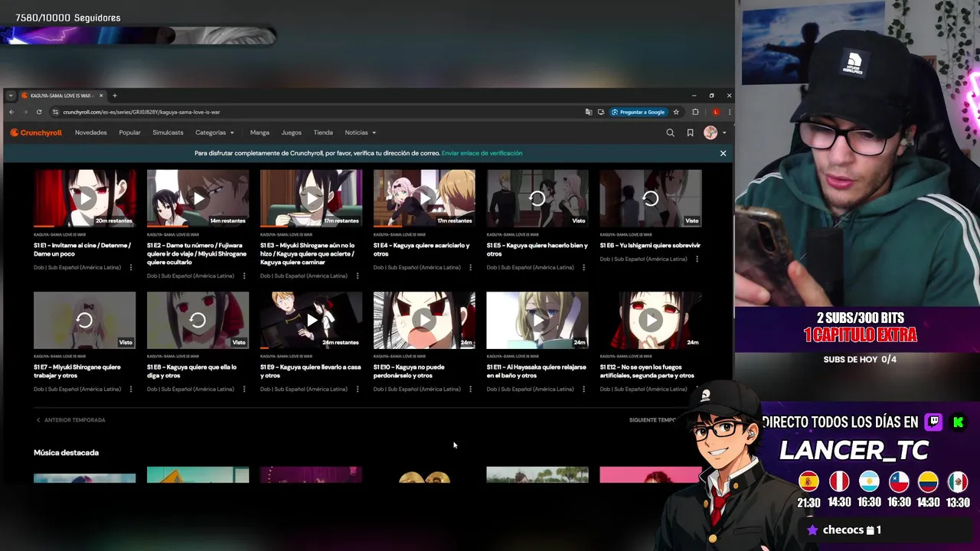The height and width of the screenshot is (551, 980).
Task: Open options menu for S1 E3
Action: pyautogui.click(x=358, y=275)
